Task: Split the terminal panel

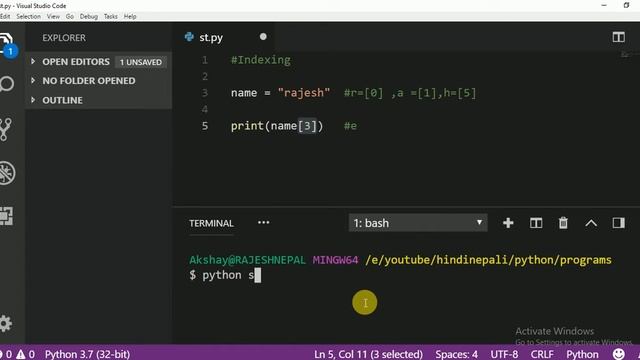Action: click(536, 223)
